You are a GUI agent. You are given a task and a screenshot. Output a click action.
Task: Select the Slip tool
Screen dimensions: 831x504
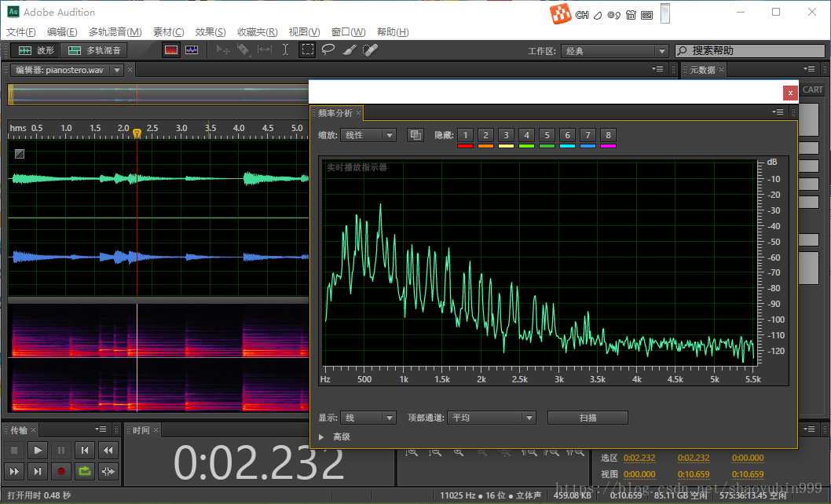pos(264,49)
